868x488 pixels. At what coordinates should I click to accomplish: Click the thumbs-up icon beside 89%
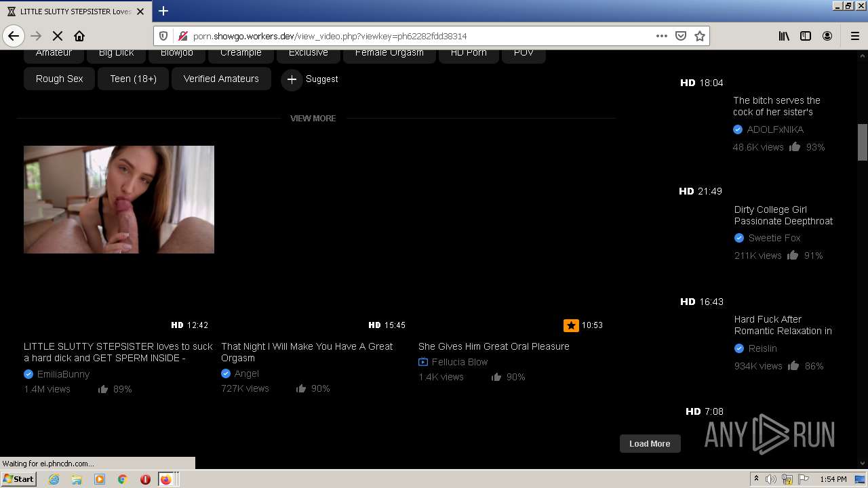click(103, 389)
